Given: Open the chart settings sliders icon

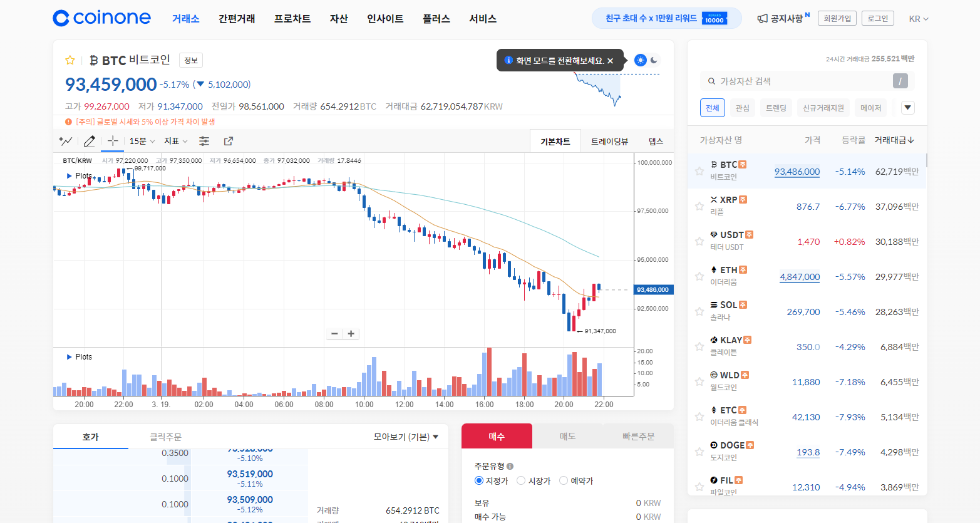Looking at the screenshot, I should (x=204, y=141).
